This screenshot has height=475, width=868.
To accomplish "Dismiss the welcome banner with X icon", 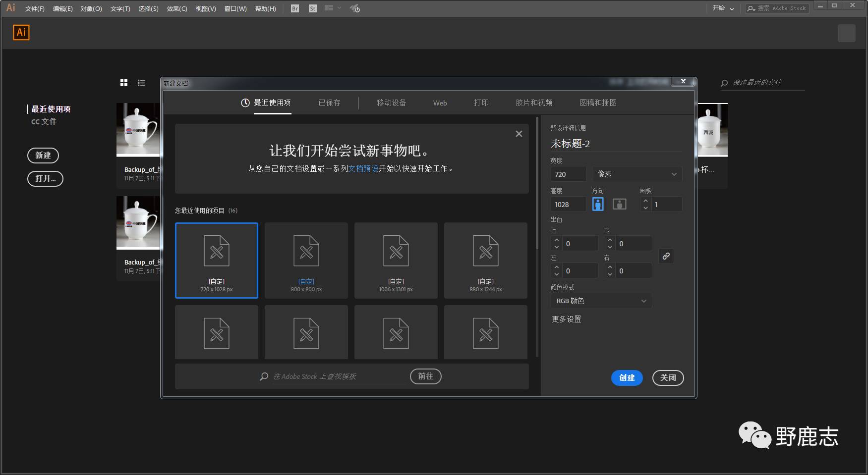I will pyautogui.click(x=519, y=134).
